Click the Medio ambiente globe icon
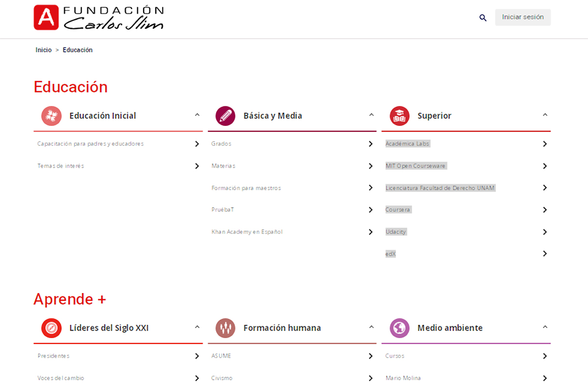588x392 pixels. pos(399,328)
